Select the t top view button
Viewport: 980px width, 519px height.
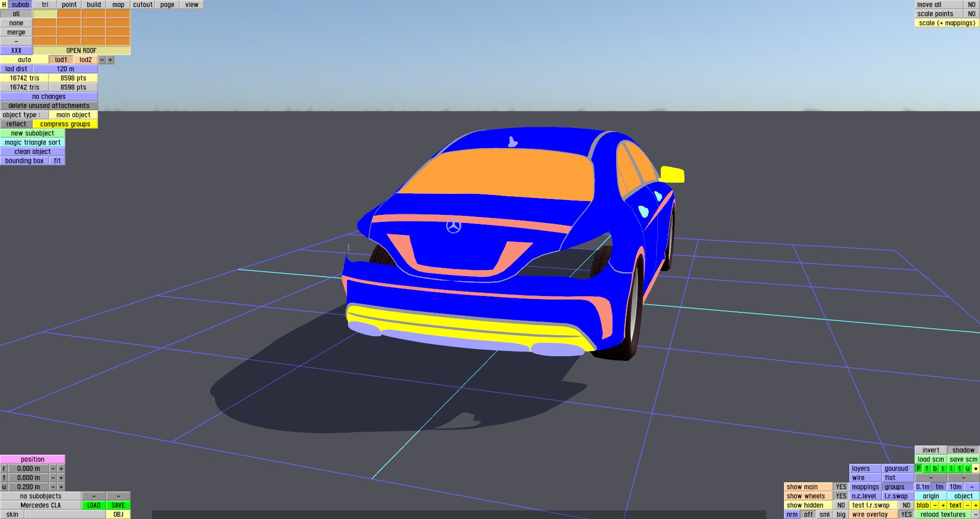click(960, 468)
